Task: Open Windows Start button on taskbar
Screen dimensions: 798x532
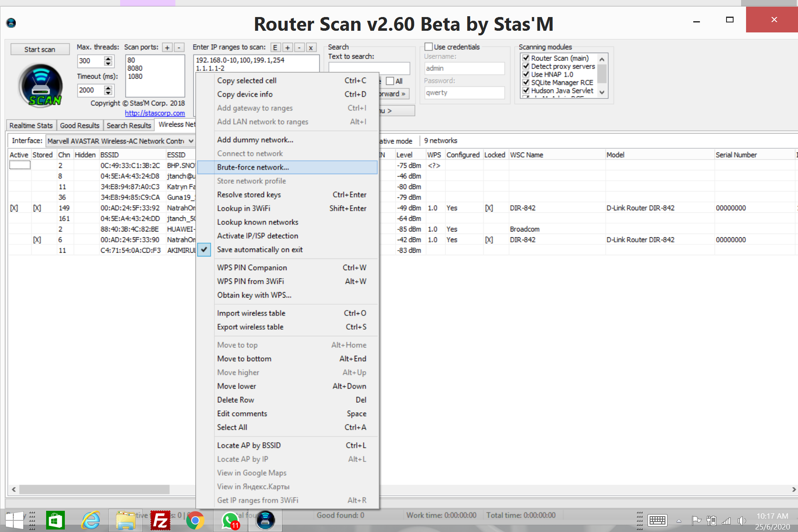Action: [14, 521]
